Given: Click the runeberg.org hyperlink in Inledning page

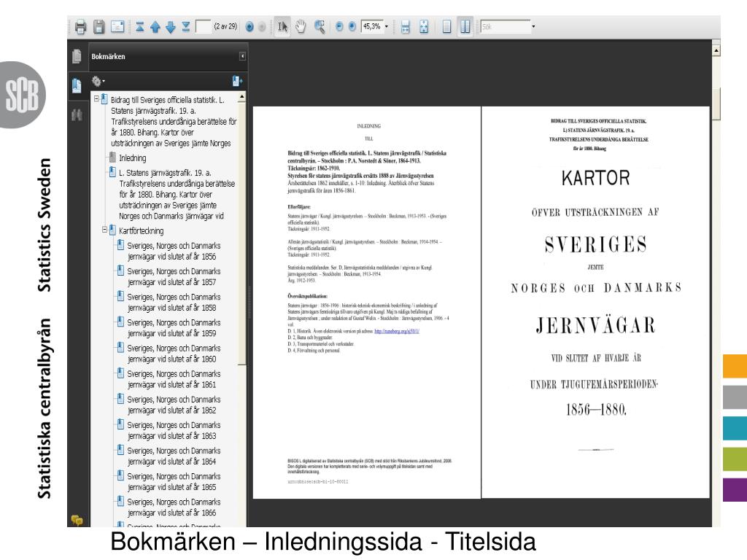Looking at the screenshot, I should (x=396, y=331).
